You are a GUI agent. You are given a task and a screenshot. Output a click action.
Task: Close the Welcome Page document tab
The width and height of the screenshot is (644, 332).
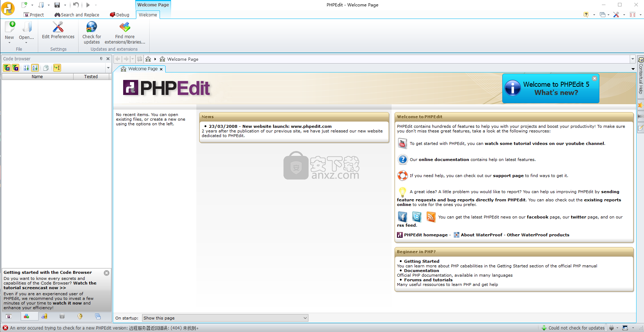point(161,69)
